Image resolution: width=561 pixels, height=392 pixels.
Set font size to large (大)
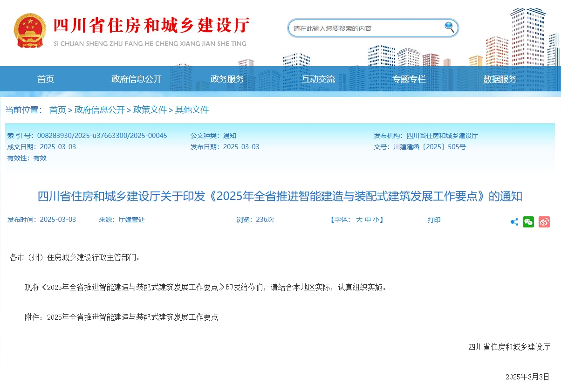(359, 220)
